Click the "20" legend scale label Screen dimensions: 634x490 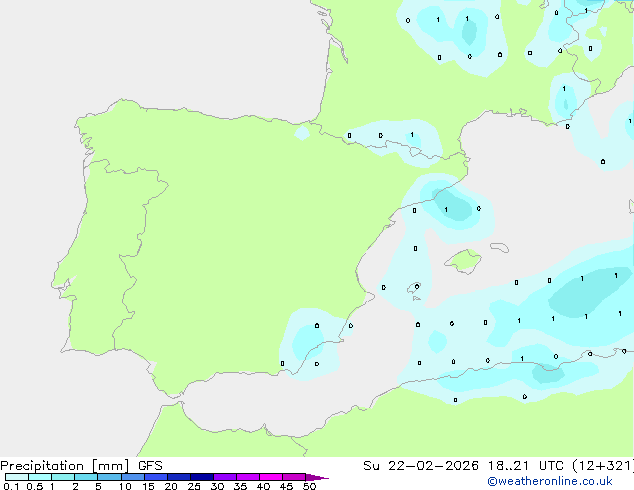171,486
